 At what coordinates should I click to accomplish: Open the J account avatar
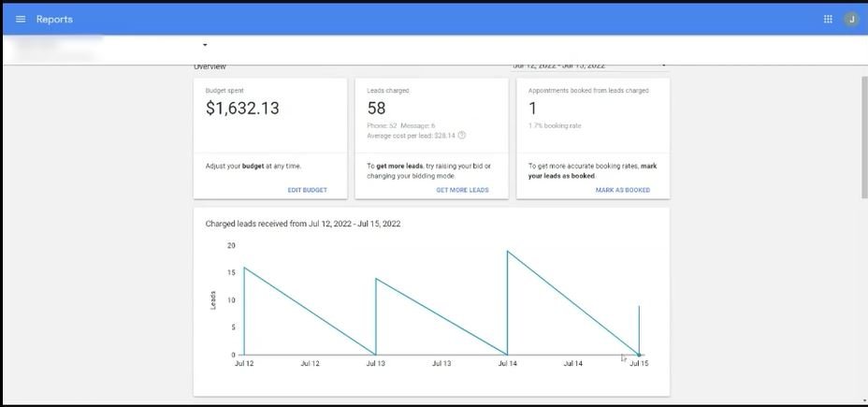pyautogui.click(x=851, y=20)
